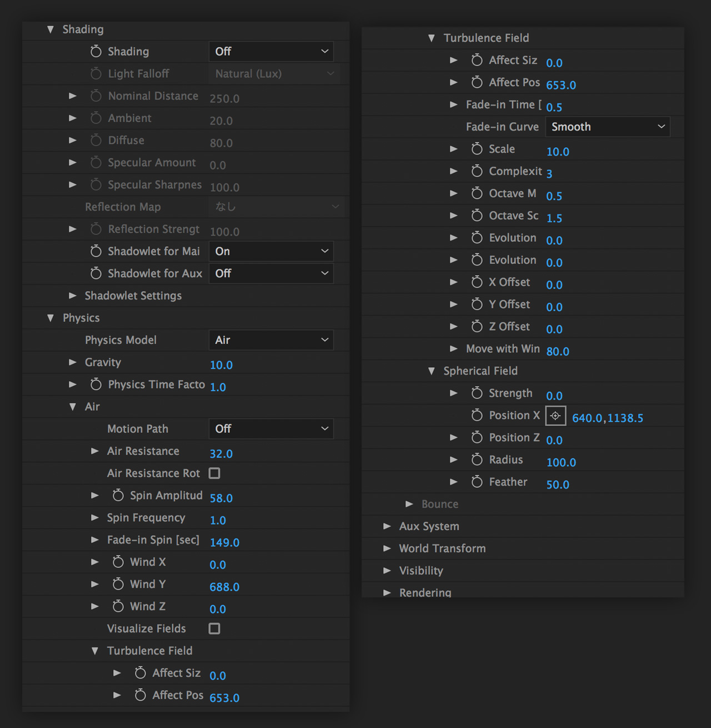Open the Fade-in Curve Smooth dropdown
Viewport: 711px width, 728px height.
(607, 127)
